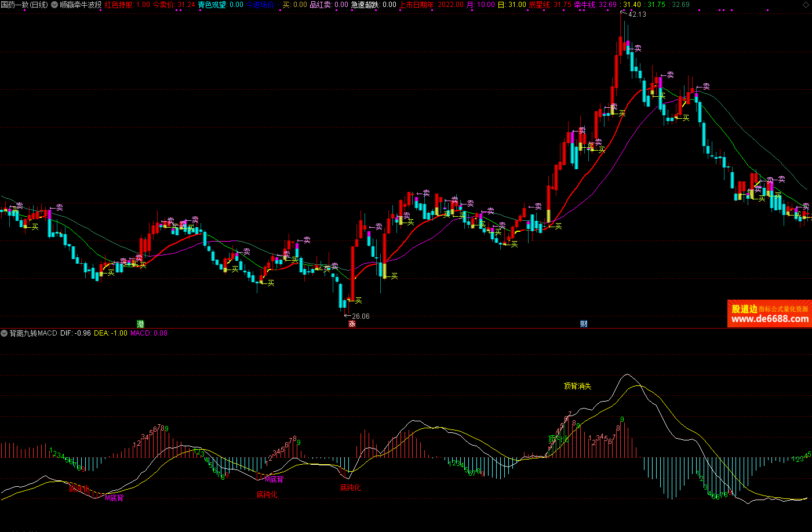
Task: Select the 背离九转MACD indicator title
Action: pos(33,333)
